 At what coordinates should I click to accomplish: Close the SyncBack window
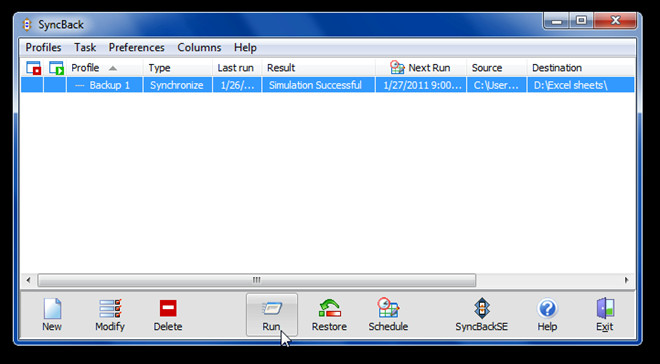(615, 21)
